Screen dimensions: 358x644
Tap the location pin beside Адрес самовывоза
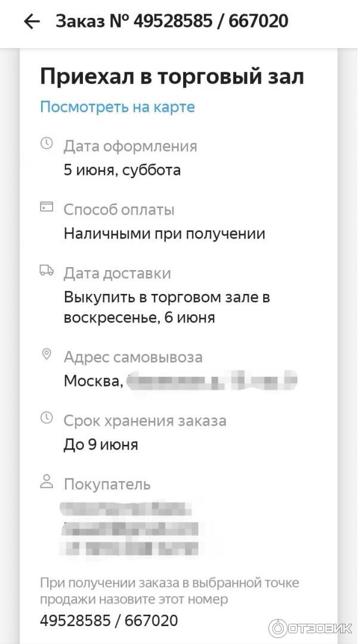tap(47, 355)
